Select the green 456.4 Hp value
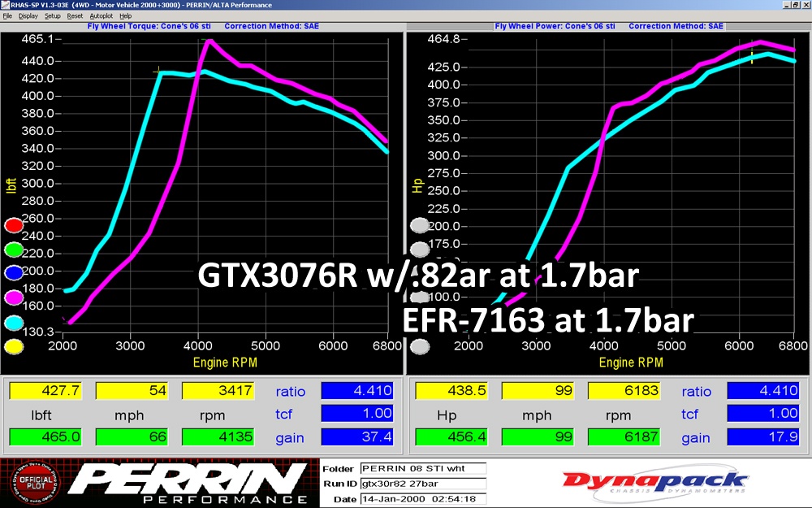This screenshot has height=508, width=812. [x=451, y=436]
